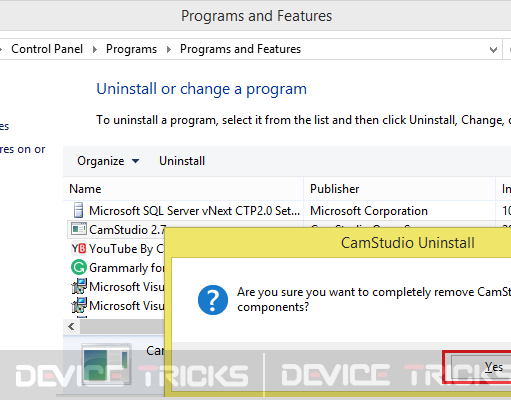The width and height of the screenshot is (511, 400).
Task: Click Uninstall in the toolbar
Action: tap(182, 161)
